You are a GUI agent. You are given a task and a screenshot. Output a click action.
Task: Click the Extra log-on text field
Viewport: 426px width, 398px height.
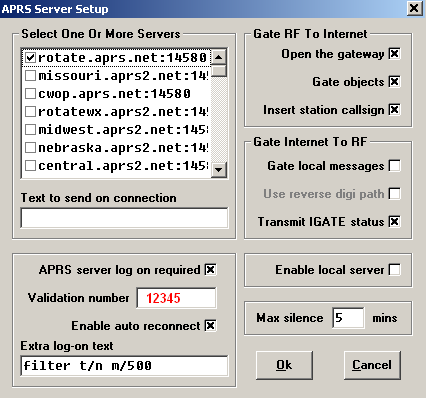pos(124,366)
